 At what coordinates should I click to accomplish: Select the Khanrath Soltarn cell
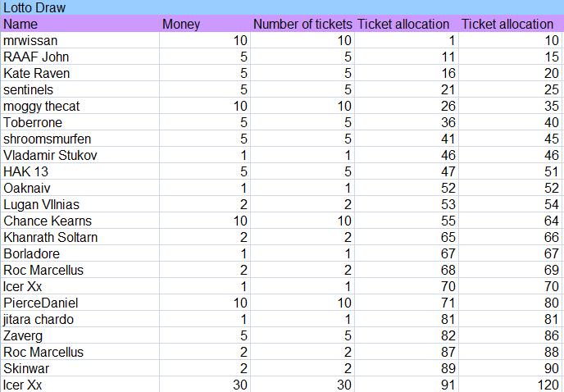[x=51, y=238]
